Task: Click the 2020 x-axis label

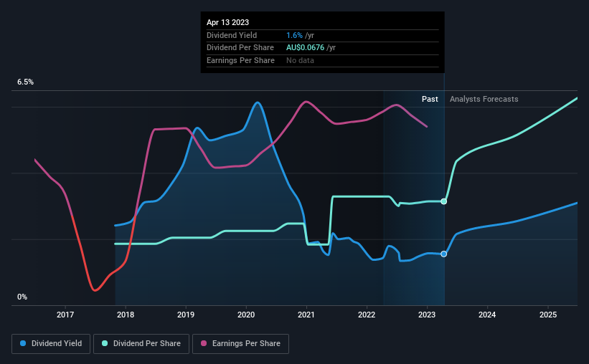Action: click(x=246, y=315)
